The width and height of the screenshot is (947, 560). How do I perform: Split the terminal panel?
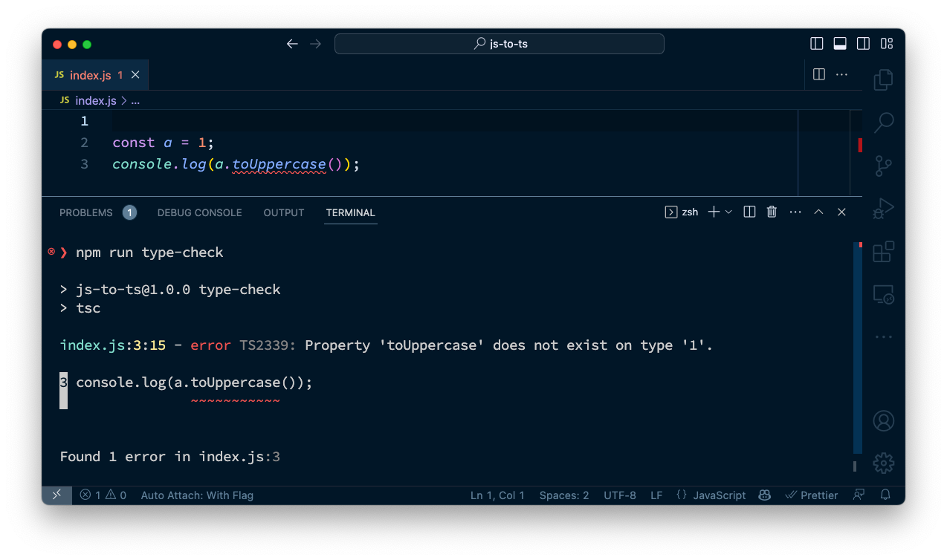(x=749, y=212)
